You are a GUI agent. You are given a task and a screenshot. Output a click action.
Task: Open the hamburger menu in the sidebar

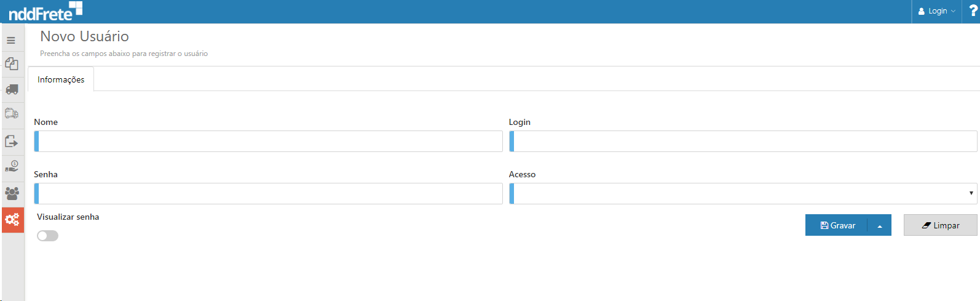pos(11,41)
